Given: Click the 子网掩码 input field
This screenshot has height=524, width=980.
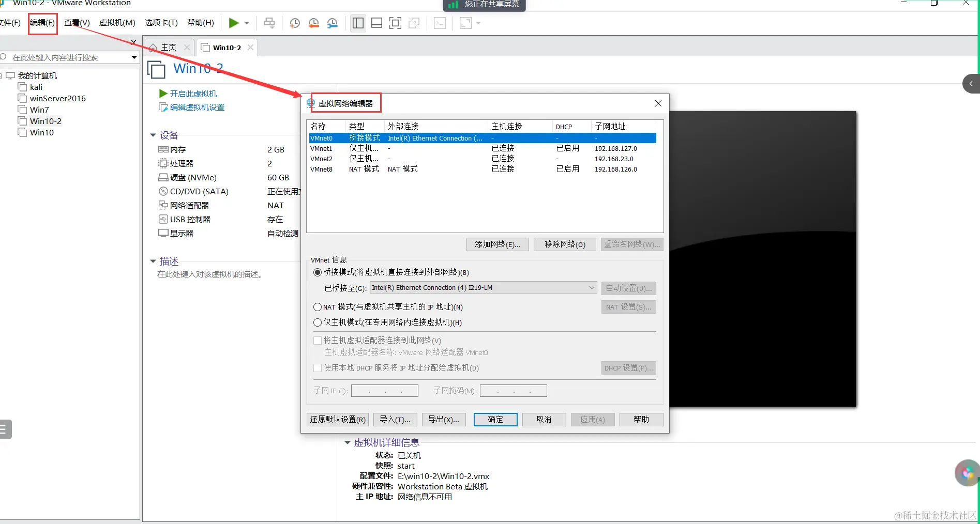Looking at the screenshot, I should tap(514, 391).
